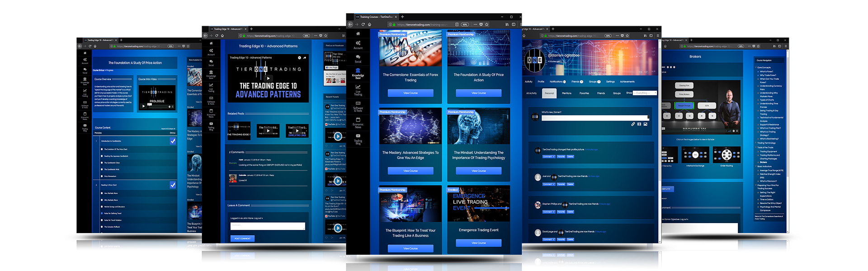Image resolution: width=868 pixels, height=271 pixels.
Task: Click the Post Comment button
Action: [242, 238]
